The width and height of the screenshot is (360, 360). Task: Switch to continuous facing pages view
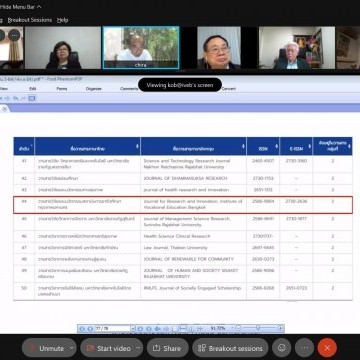click(x=200, y=329)
